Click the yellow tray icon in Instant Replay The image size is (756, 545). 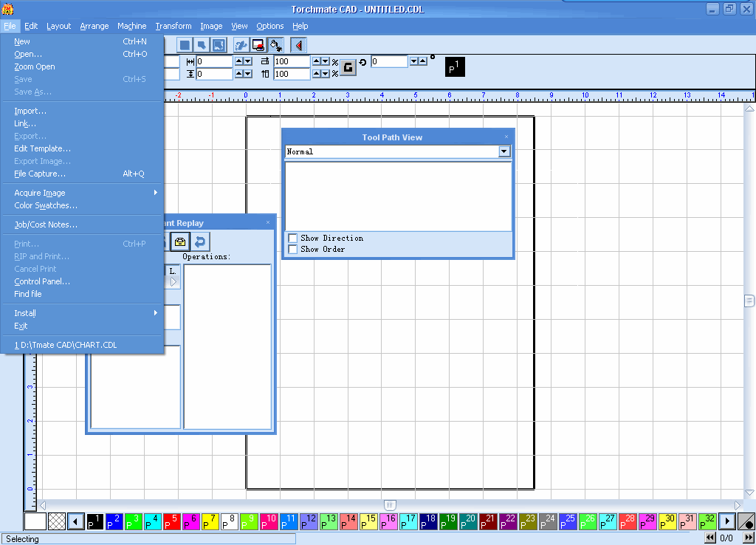tap(180, 241)
